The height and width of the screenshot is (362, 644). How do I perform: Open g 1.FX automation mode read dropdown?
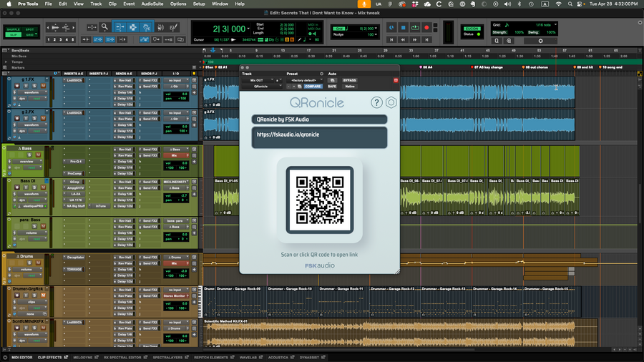point(37,99)
